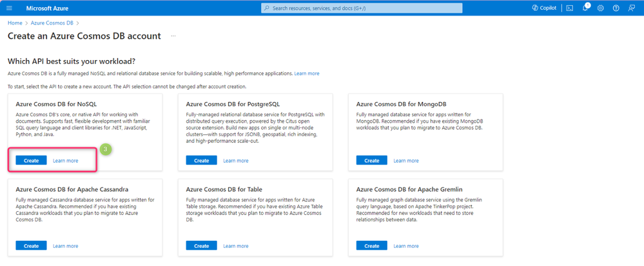This screenshot has height=266, width=644.
Task: Open Learn more after the intro sentence
Action: coord(306,73)
